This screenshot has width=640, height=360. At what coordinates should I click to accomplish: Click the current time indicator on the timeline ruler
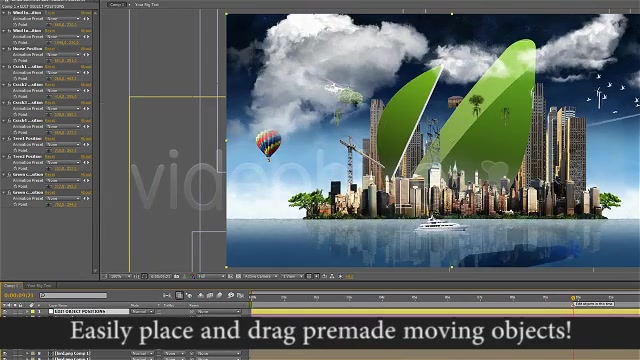[x=573, y=298]
